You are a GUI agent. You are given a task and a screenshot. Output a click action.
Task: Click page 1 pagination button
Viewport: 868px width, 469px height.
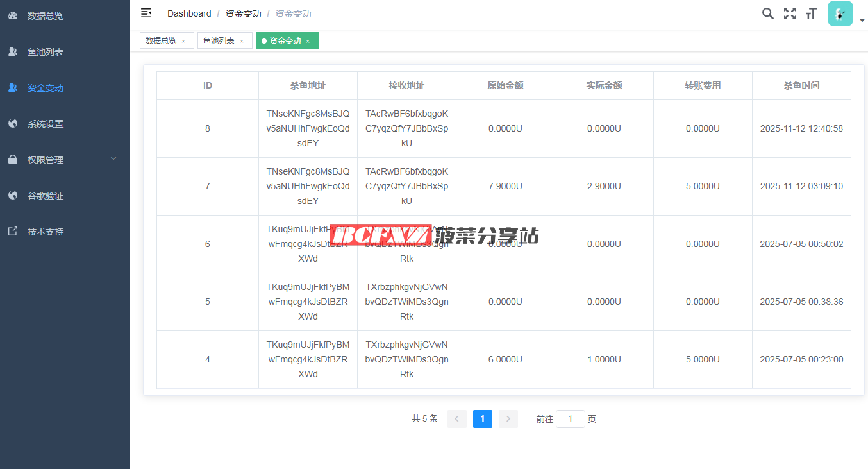482,419
